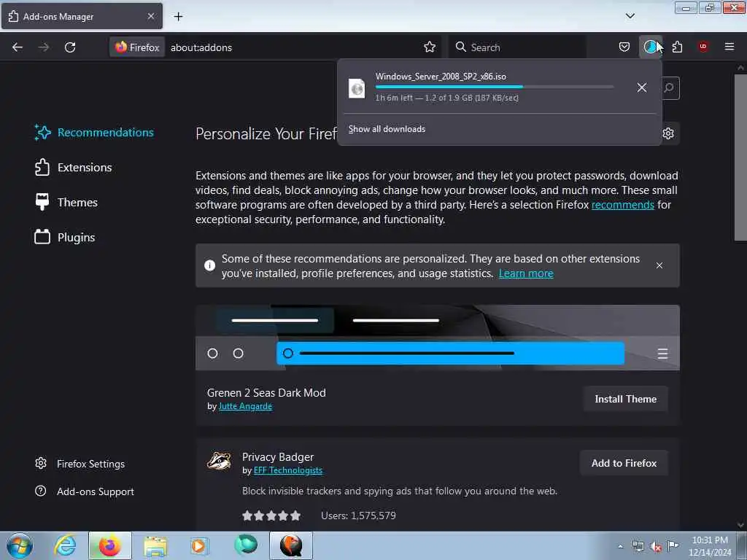The height and width of the screenshot is (560, 747).
Task: Open the Action Center flag tray icon
Action: click(x=673, y=545)
